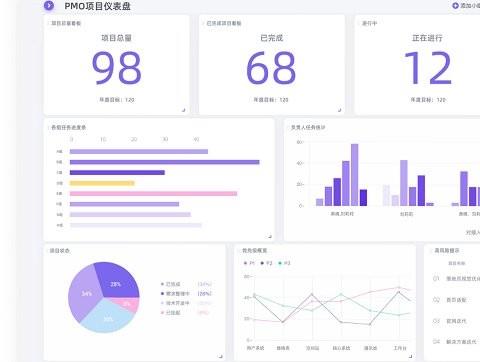Select item 04 in the high-risk list
The height and width of the screenshot is (362, 480).
point(456,342)
